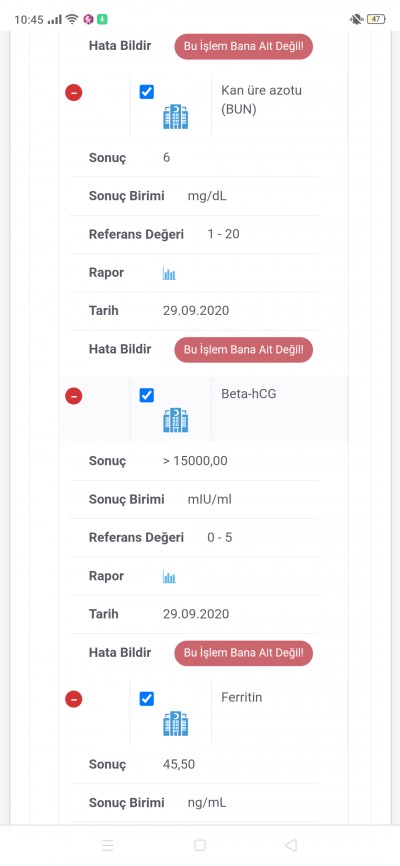Viewport: 400px width, 866px height.
Task: Tap the Kan üre azotu (BUN) test name
Action: tap(261, 100)
